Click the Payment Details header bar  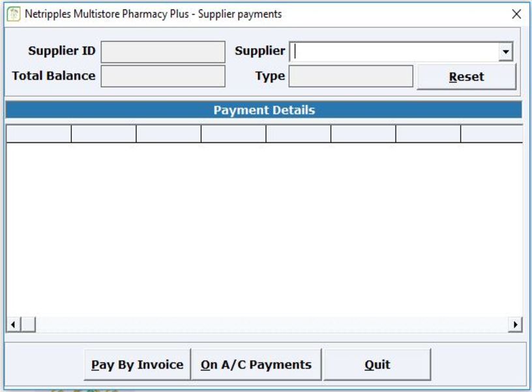264,110
